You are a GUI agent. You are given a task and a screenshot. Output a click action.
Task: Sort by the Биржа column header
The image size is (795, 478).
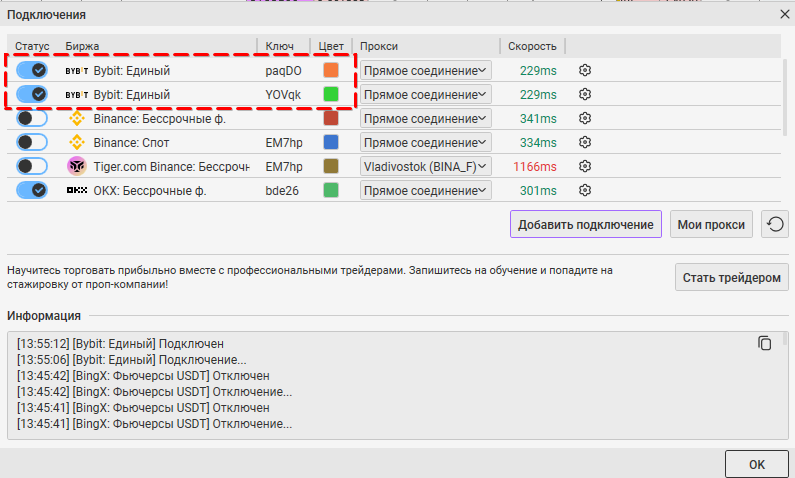pyautogui.click(x=82, y=46)
